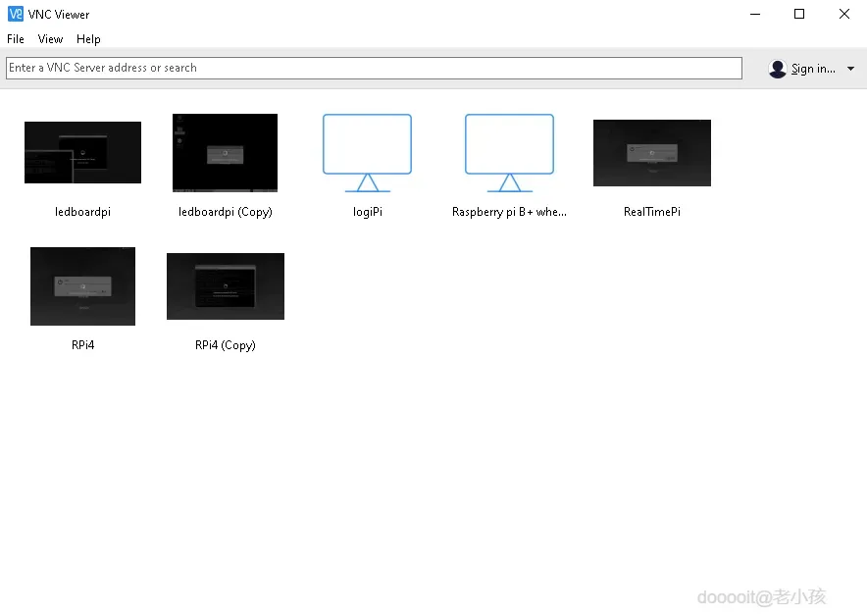Click the Sign in link
The image size is (867, 616).
(x=813, y=69)
